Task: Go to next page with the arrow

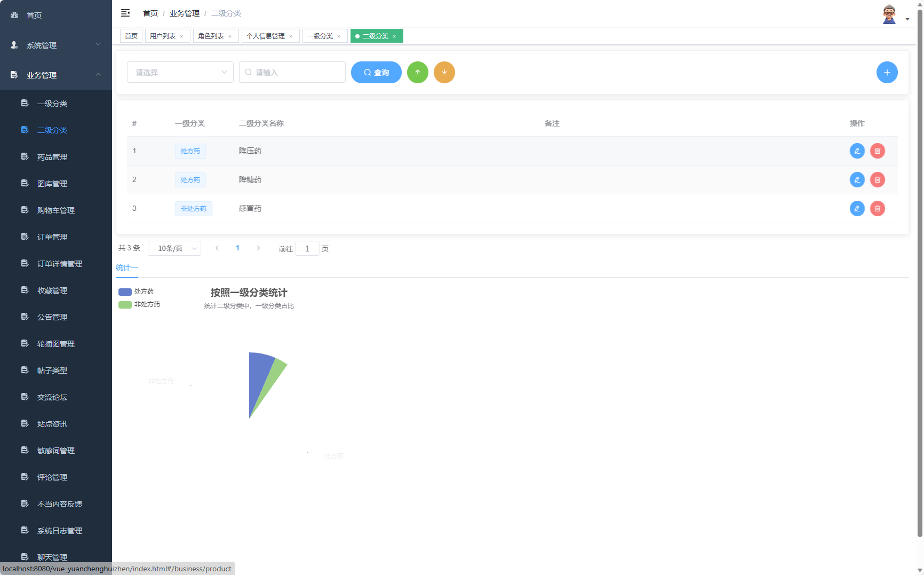Action: (x=258, y=248)
